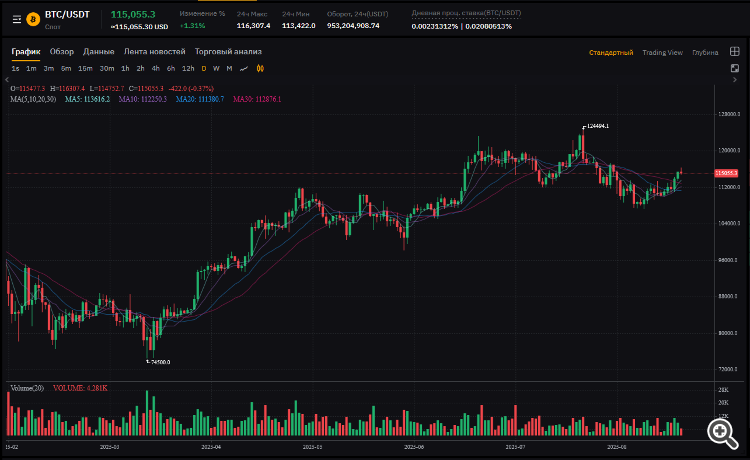Switch to the 4h interval
The height and width of the screenshot is (460, 750).
(155, 69)
